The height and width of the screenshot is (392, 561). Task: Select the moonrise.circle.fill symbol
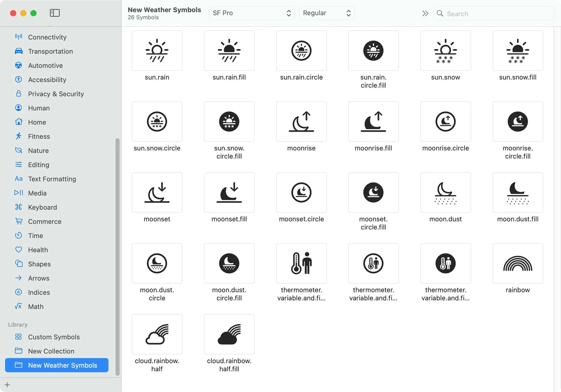coord(518,122)
